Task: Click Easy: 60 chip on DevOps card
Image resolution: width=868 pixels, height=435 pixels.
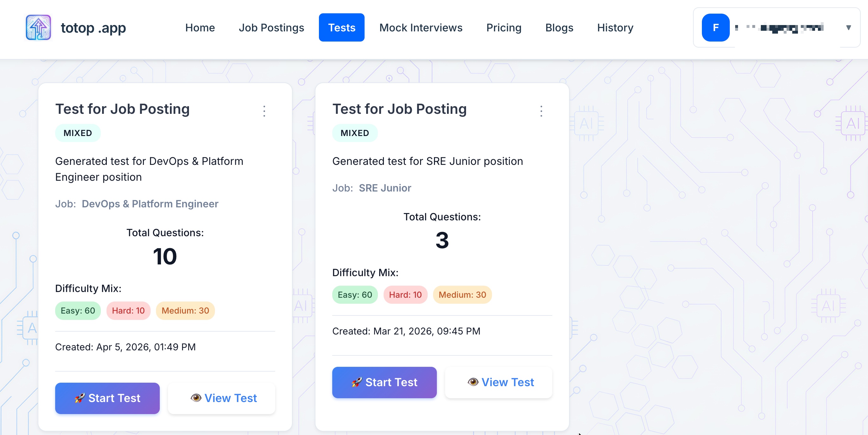Action: tap(78, 310)
